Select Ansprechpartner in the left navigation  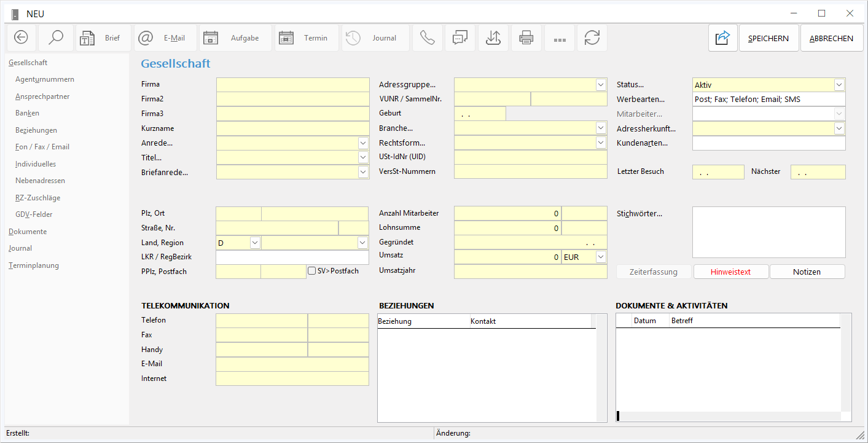point(42,96)
